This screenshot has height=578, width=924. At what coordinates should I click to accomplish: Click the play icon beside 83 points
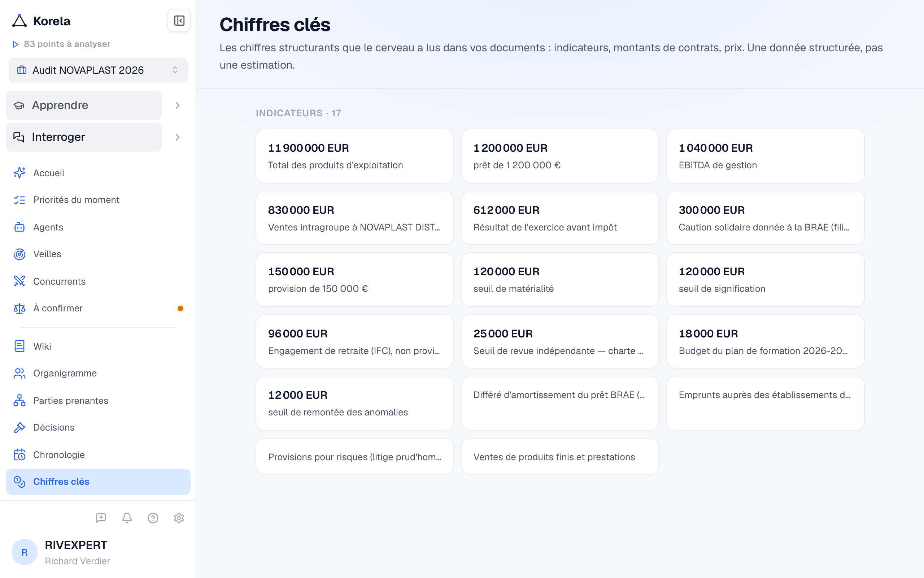(x=16, y=44)
